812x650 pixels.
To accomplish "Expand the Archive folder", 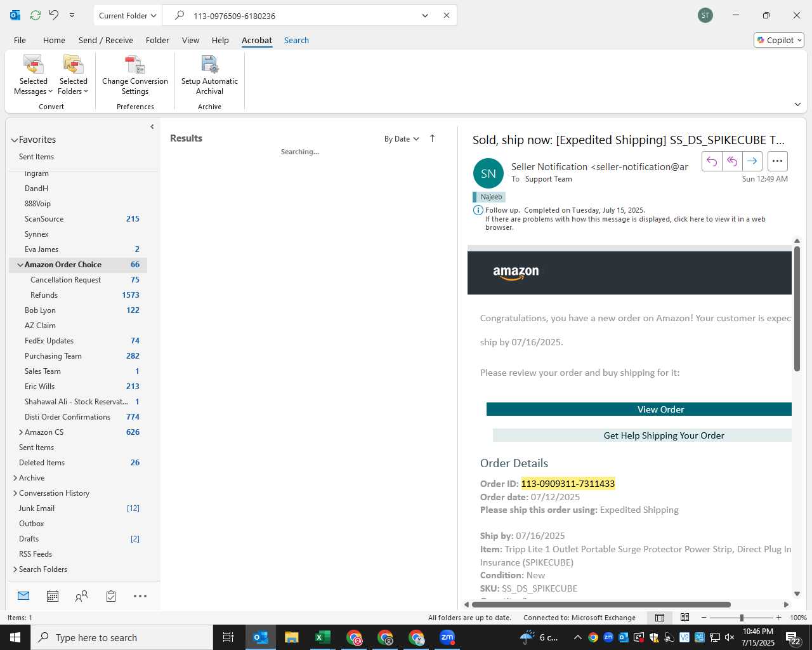I will pyautogui.click(x=15, y=478).
